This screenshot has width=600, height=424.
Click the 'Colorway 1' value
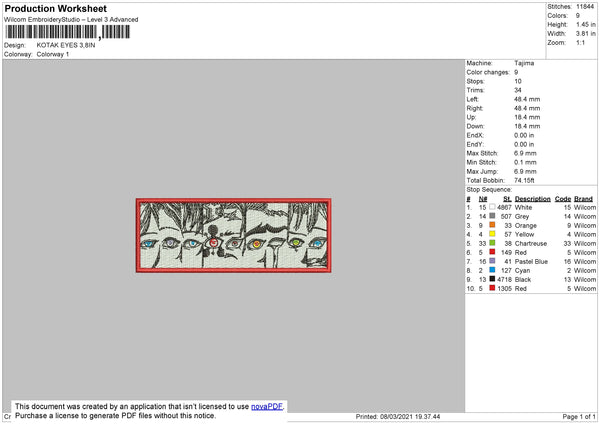click(x=53, y=54)
